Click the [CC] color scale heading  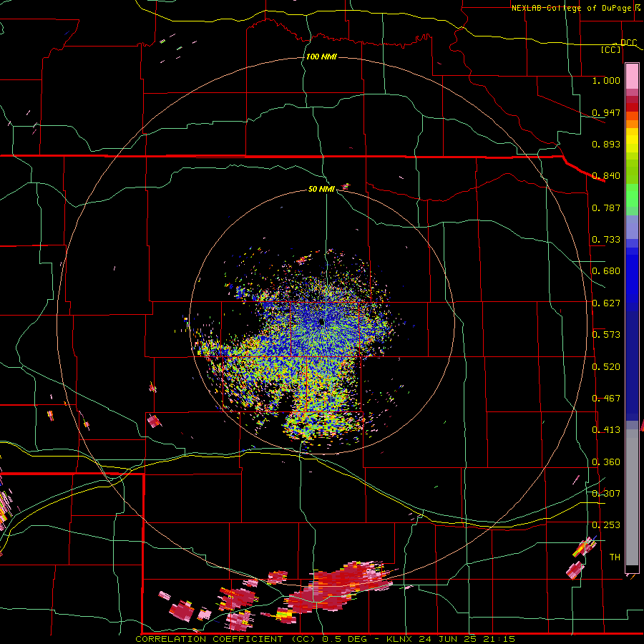tap(611, 49)
